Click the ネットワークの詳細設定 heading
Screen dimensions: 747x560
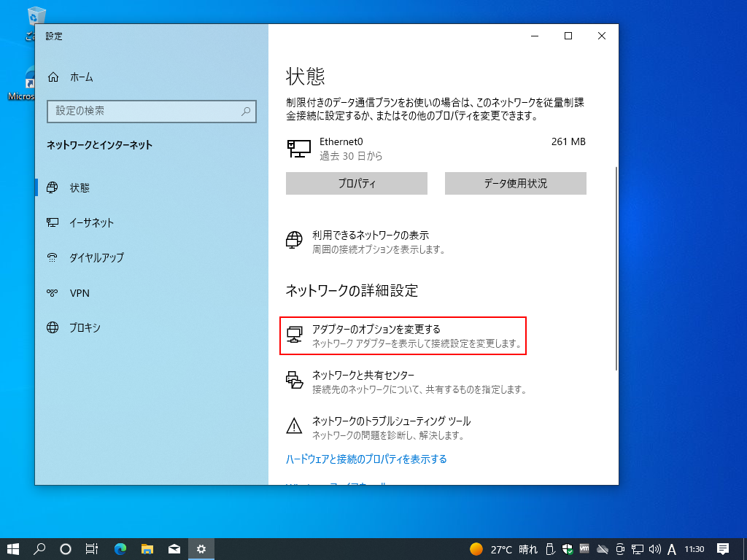coord(352,290)
